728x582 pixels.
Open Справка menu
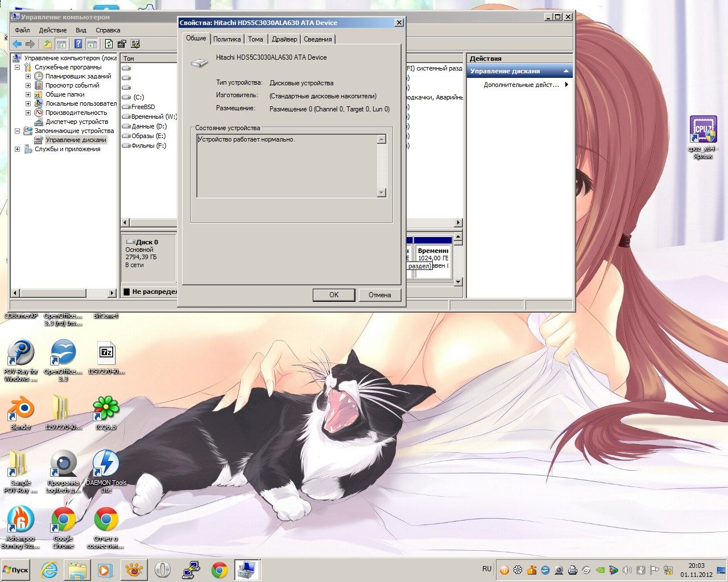click(108, 30)
